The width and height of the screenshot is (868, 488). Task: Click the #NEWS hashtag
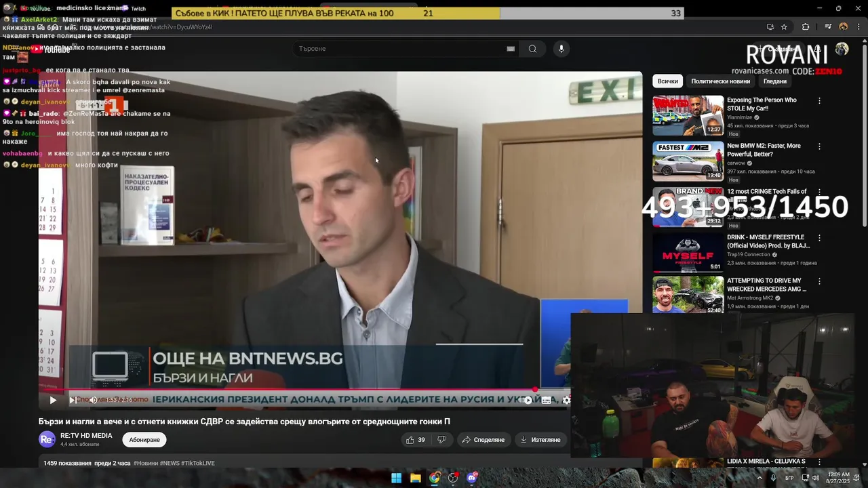(170, 464)
